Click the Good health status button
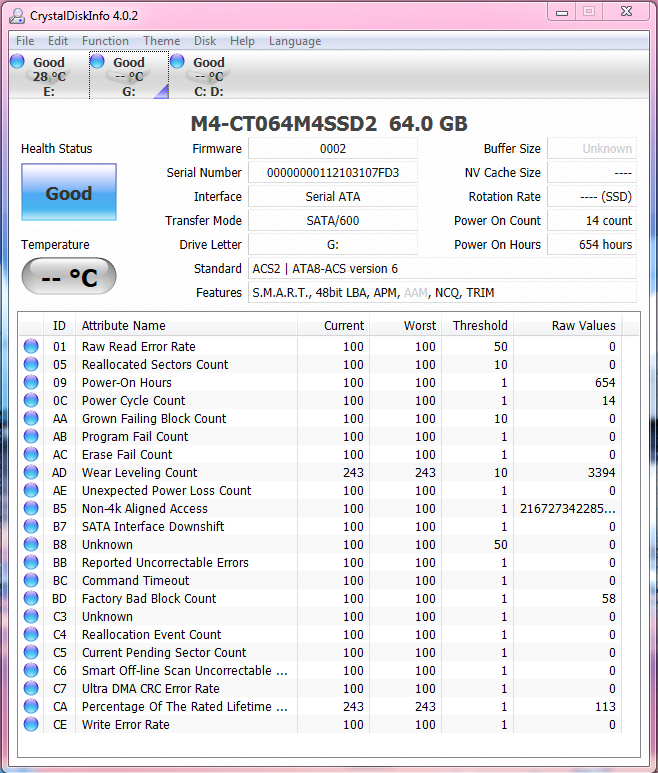 (69, 192)
